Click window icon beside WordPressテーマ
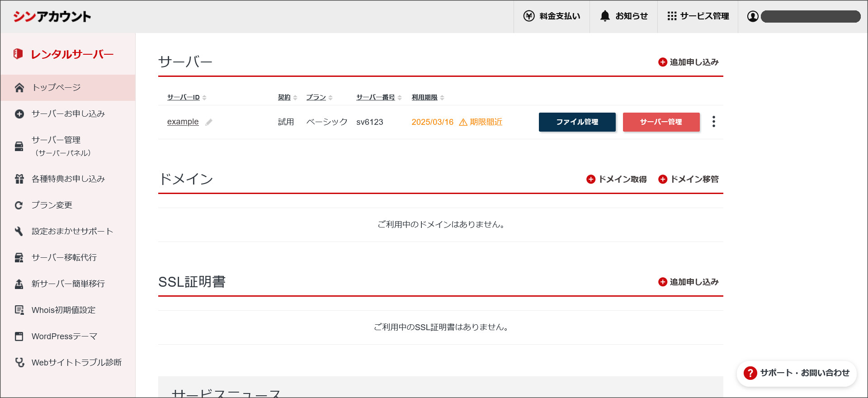The width and height of the screenshot is (868, 398). pos(19,336)
